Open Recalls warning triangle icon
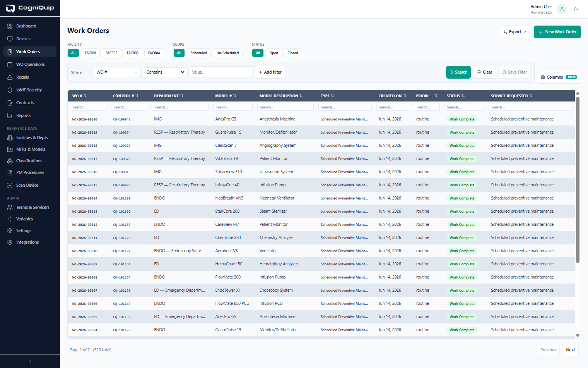588x368 pixels. pyautogui.click(x=10, y=77)
